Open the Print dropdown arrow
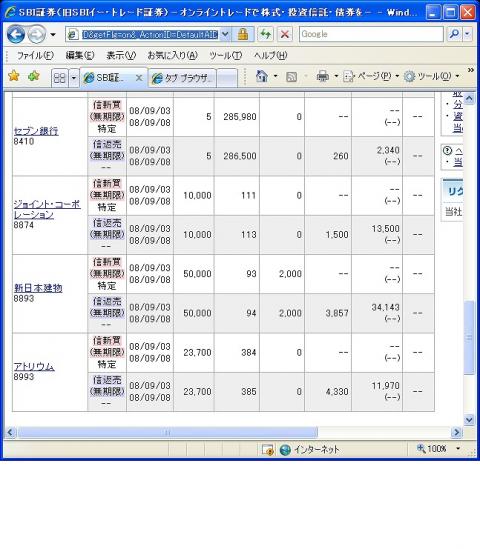This screenshot has width=480, height=549. (x=336, y=76)
